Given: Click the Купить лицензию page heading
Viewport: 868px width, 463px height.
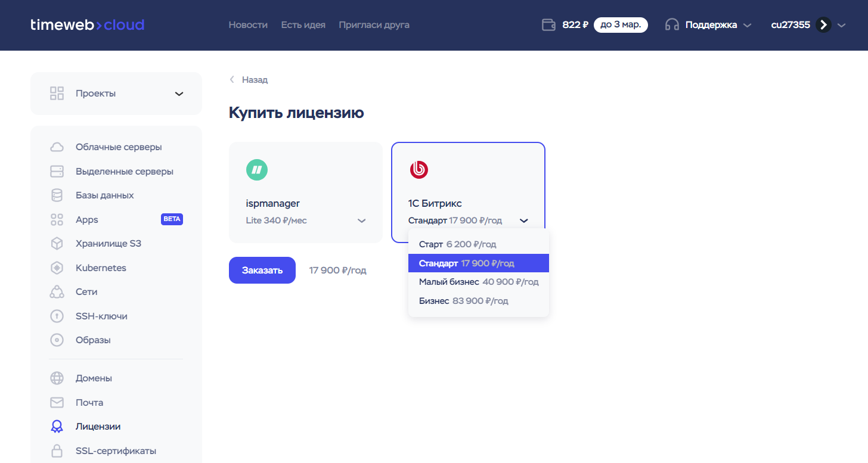Looking at the screenshot, I should coord(296,113).
